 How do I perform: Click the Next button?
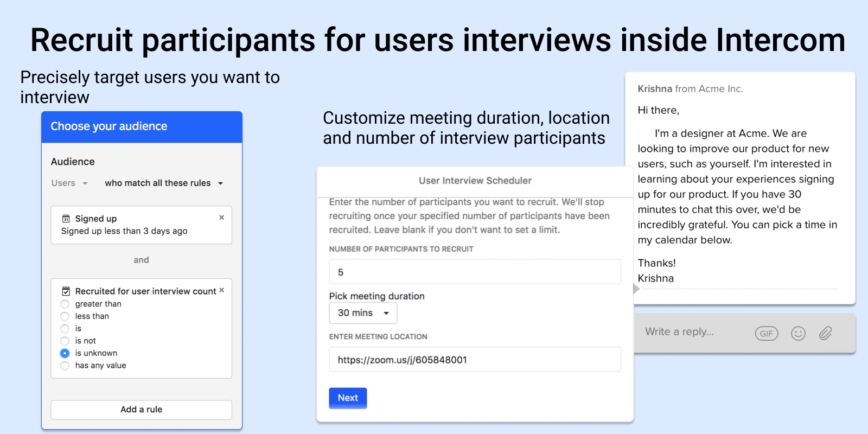pos(348,398)
